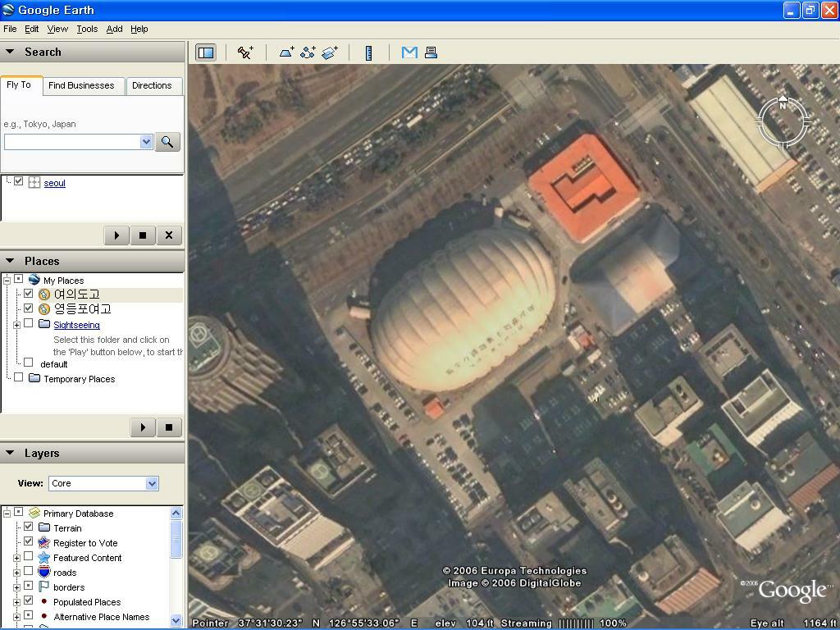Click the Print icon in toolbar
Image resolution: width=840 pixels, height=630 pixels.
pyautogui.click(x=431, y=52)
